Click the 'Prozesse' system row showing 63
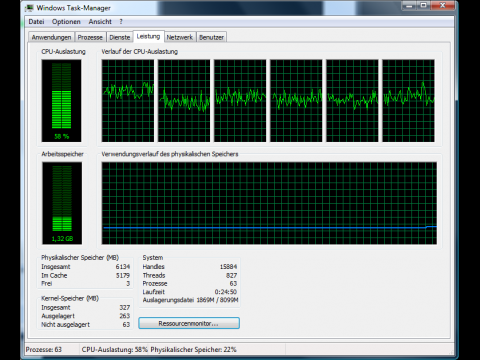The width and height of the screenshot is (480, 360). point(190,284)
